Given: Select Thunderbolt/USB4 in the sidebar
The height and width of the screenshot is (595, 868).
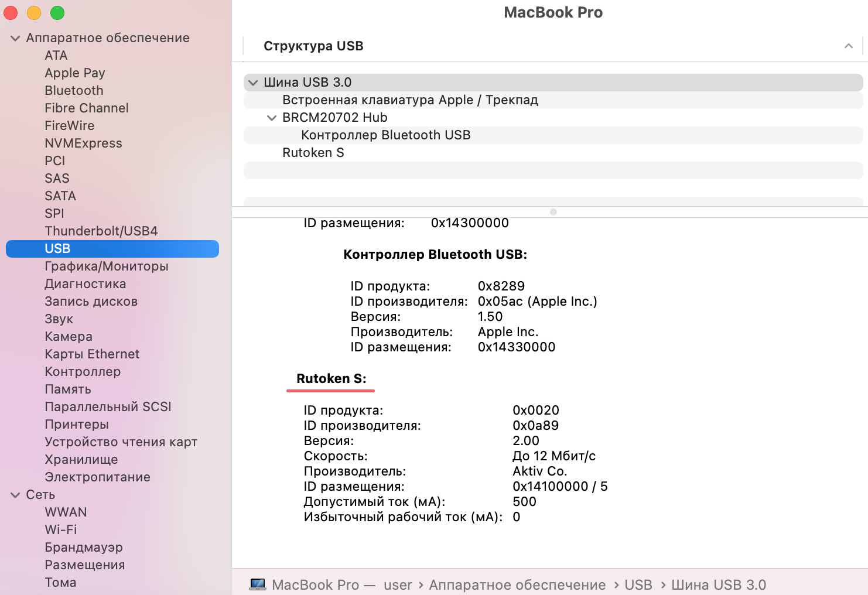Looking at the screenshot, I should 101,231.
